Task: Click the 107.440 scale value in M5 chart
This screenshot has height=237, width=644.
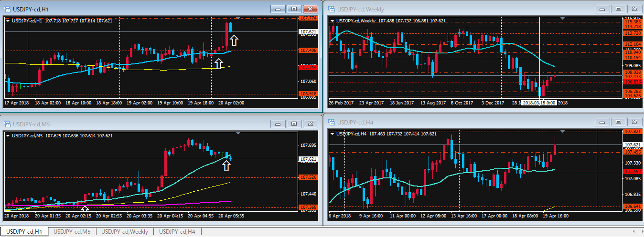Action: point(308,194)
